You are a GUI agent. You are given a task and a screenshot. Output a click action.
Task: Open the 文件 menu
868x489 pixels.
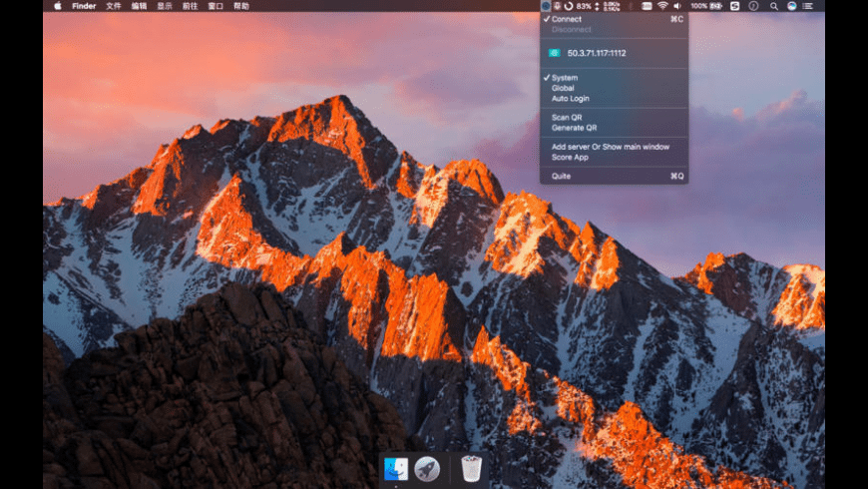114,6
